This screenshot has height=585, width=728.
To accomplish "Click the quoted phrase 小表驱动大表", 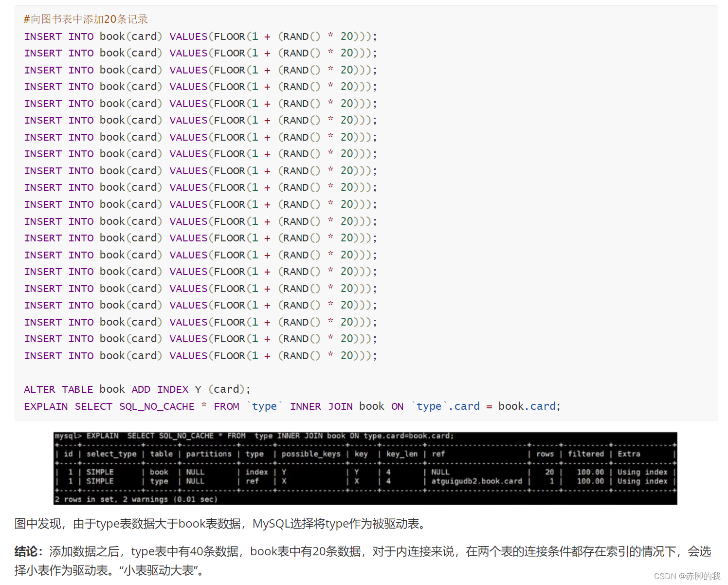I will point(159,570).
